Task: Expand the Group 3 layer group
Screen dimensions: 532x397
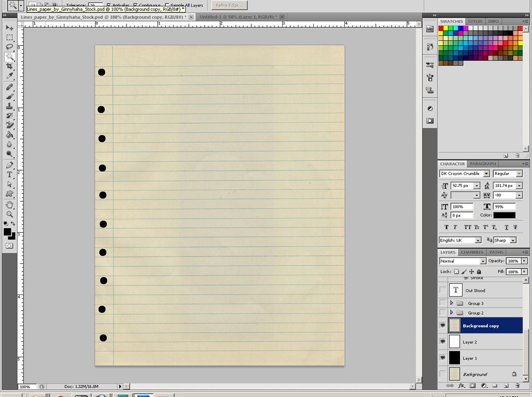Action: tap(451, 303)
